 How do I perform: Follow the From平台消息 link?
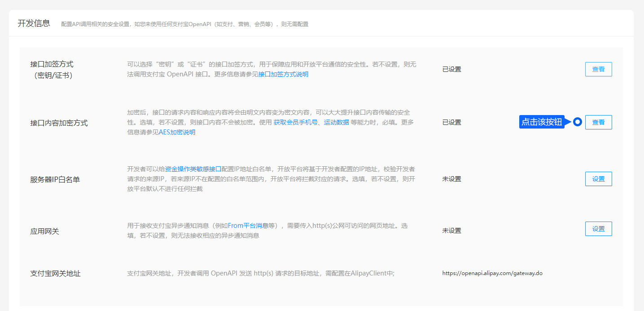click(x=248, y=226)
